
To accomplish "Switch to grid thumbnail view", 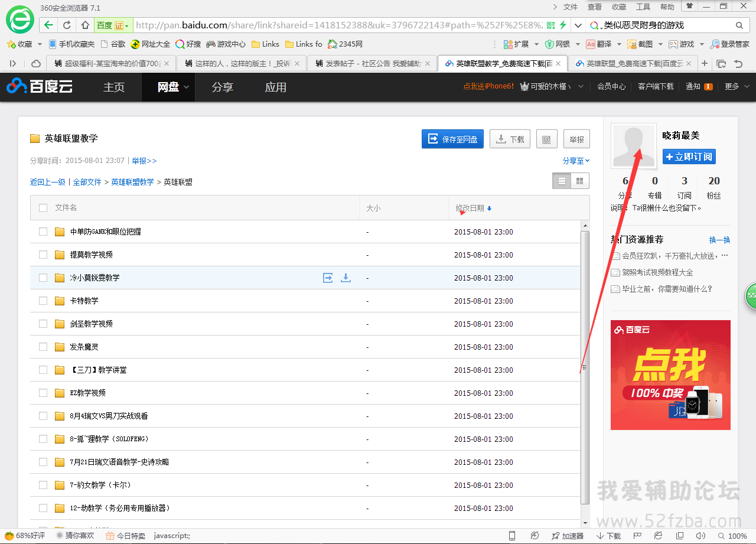I will 580,181.
